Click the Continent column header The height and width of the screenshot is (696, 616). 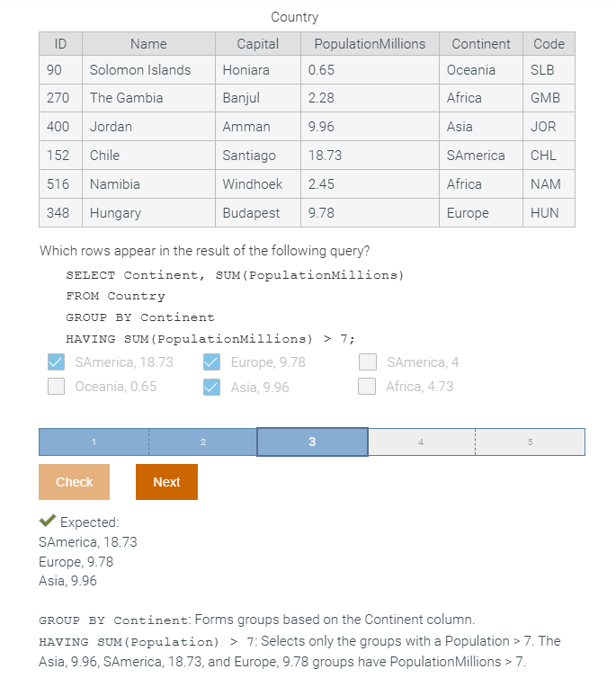point(480,44)
